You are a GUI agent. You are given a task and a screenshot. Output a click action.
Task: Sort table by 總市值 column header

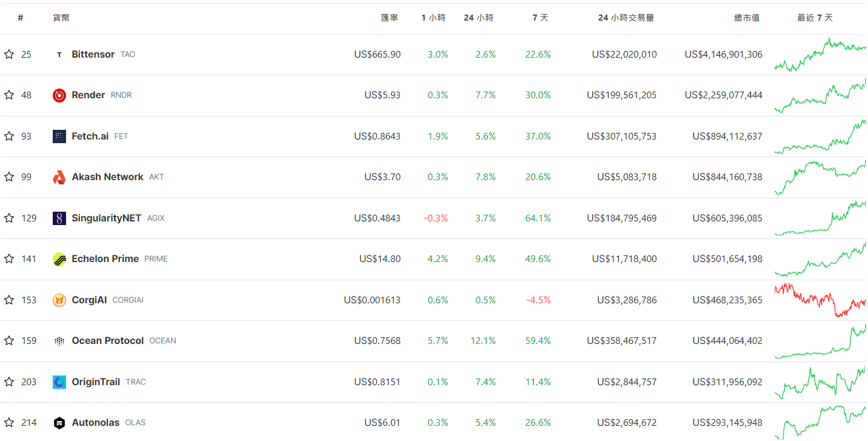746,18
